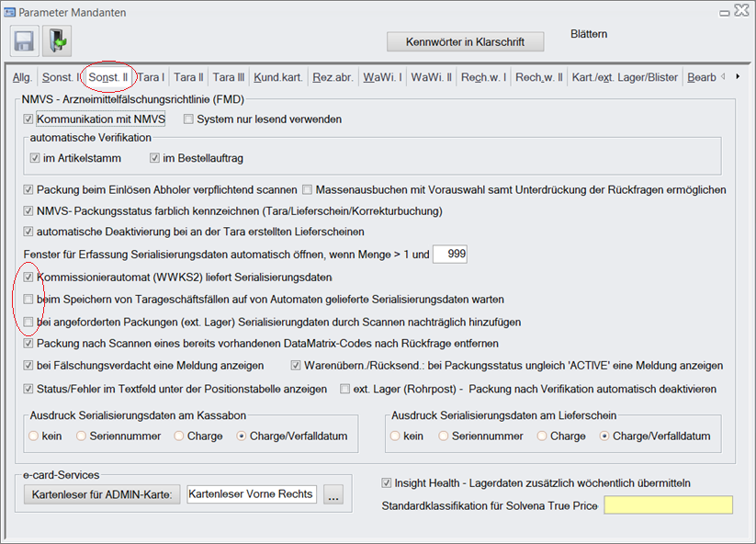Toggle 'Insight Health - Lagerdaten' weekly transfer checkbox

[386, 483]
